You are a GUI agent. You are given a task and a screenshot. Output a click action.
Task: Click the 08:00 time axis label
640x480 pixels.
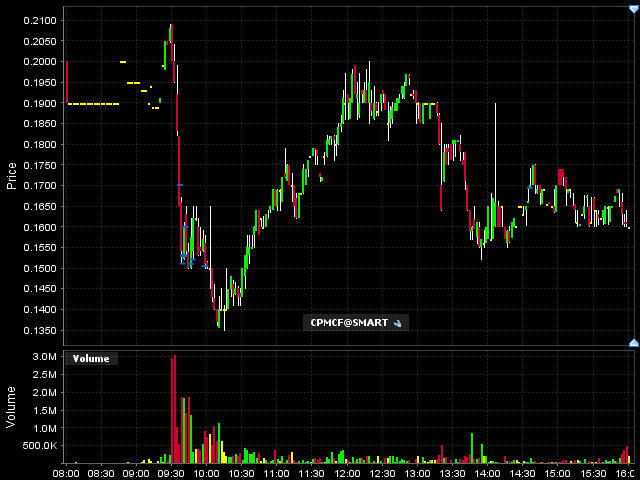click(x=66, y=472)
